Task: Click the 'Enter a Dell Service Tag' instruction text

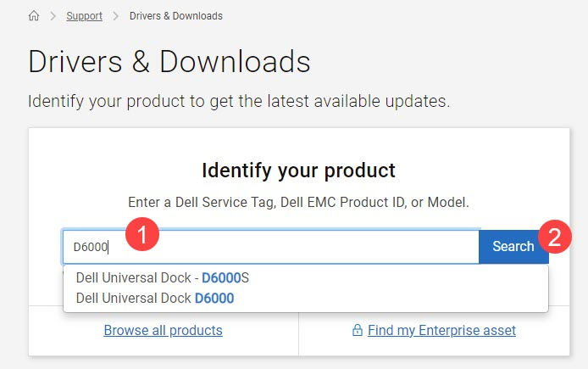Action: [298, 203]
